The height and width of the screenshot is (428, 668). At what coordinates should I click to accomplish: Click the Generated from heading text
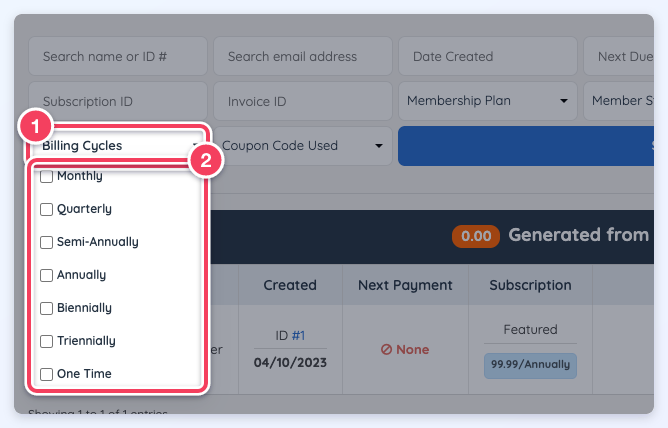(x=579, y=235)
